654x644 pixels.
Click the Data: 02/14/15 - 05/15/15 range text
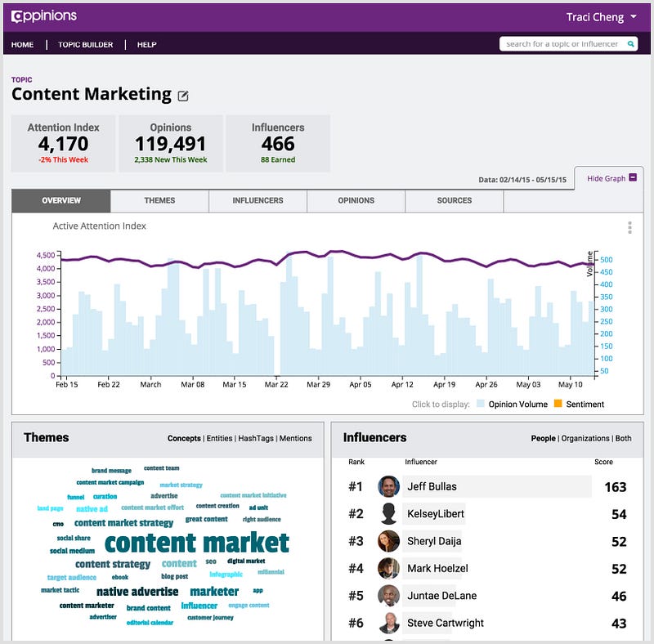pos(522,180)
